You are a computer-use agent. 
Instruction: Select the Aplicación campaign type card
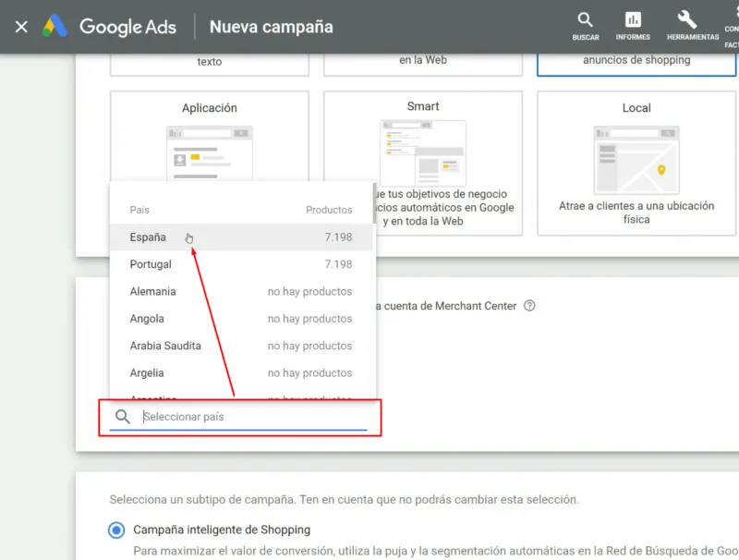coord(210,137)
